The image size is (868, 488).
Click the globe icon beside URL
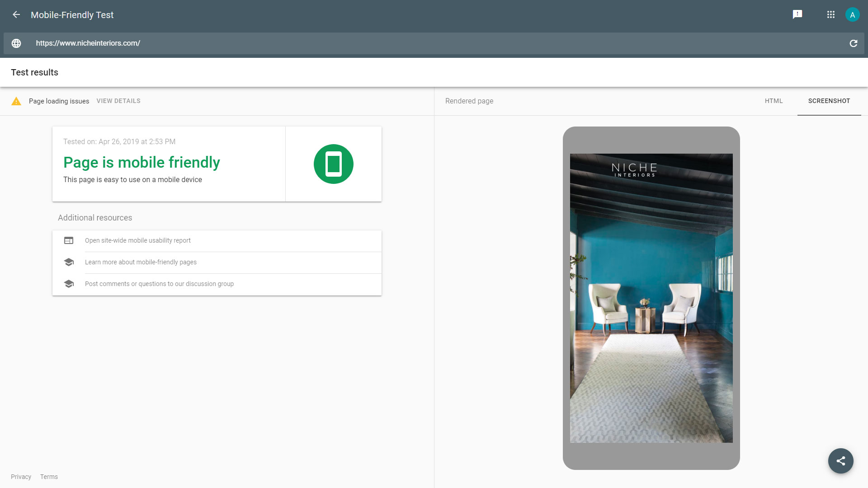pyautogui.click(x=16, y=43)
